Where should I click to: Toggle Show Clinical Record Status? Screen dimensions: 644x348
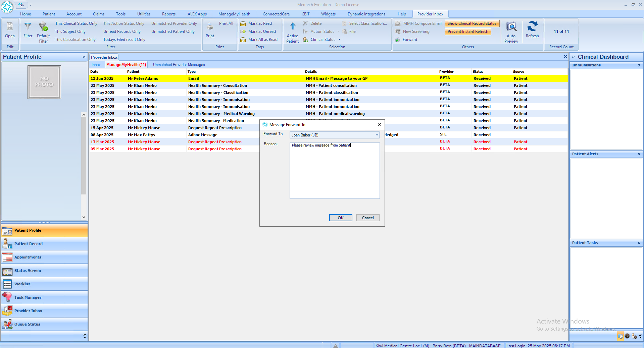472,23
